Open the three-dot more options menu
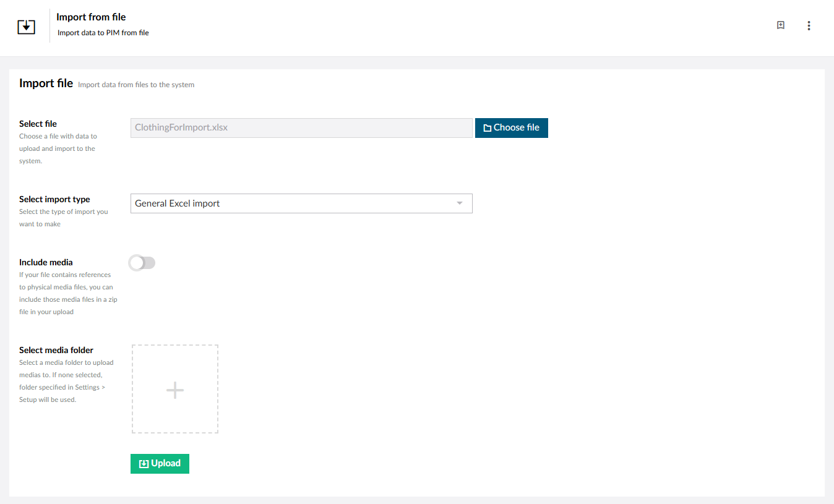This screenshot has width=834, height=504. (809, 25)
